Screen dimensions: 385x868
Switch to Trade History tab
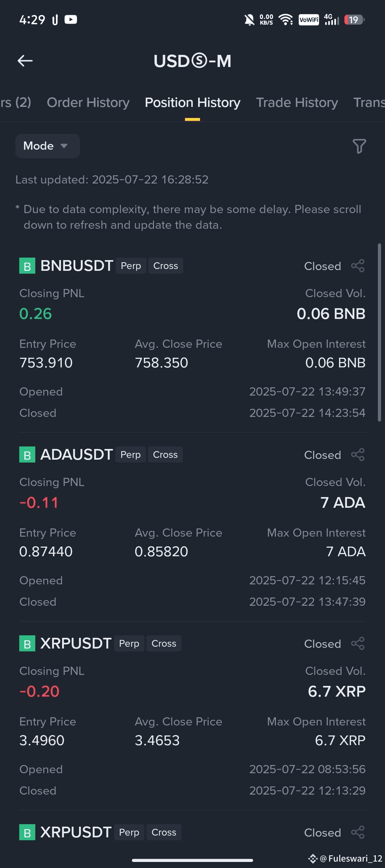(x=297, y=103)
